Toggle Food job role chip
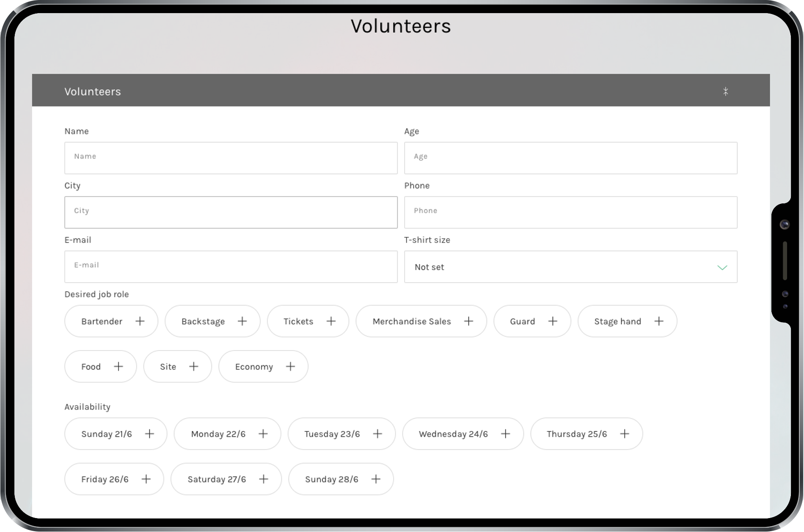 coord(101,367)
